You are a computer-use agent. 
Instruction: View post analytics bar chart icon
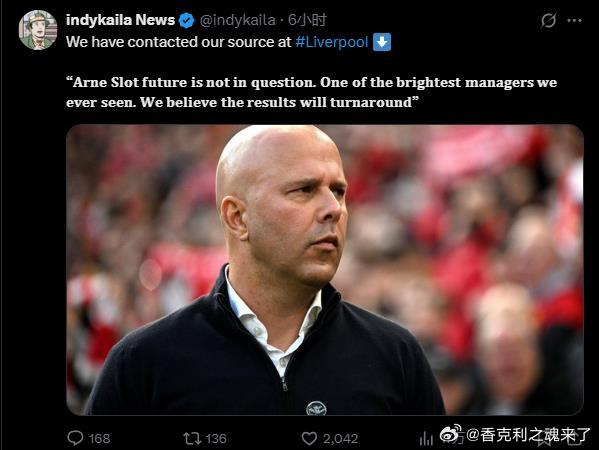(x=426, y=439)
